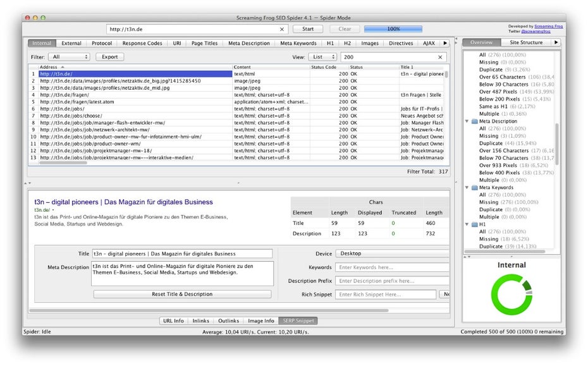The height and width of the screenshot is (366, 588).
Task: Select Meta Keywords Missing (276) entry
Action: pyautogui.click(x=508, y=202)
